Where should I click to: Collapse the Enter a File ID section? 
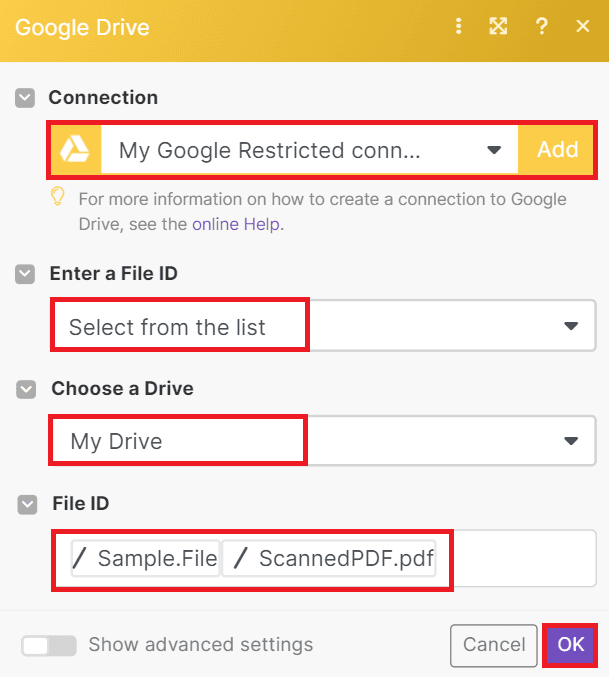(x=25, y=274)
